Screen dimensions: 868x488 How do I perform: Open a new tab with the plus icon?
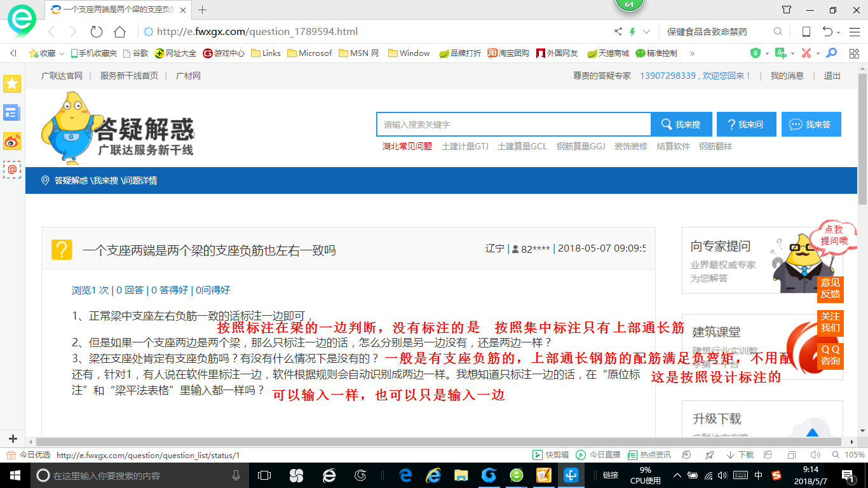click(x=203, y=10)
